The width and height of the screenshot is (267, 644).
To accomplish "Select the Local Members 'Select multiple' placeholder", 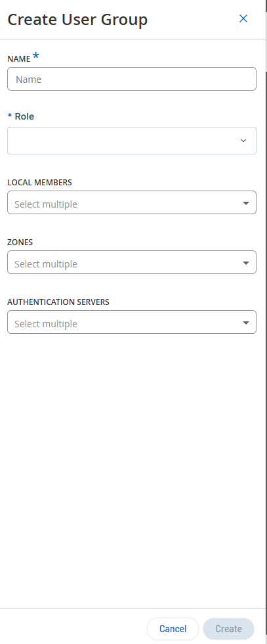I will tap(46, 204).
